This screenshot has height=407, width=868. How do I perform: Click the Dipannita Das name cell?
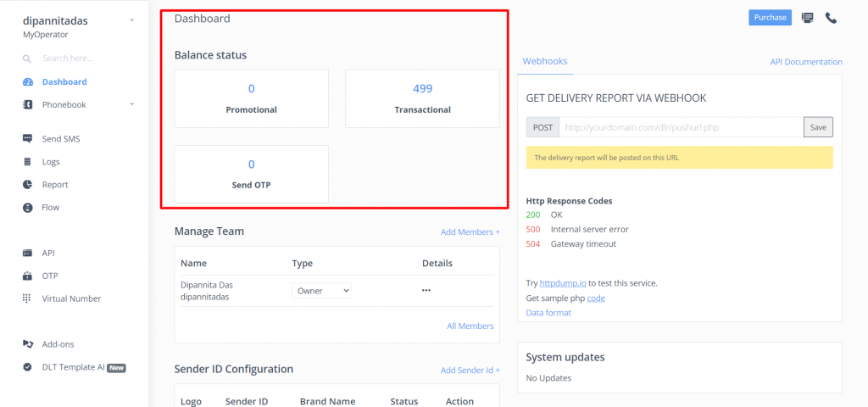[x=208, y=285]
